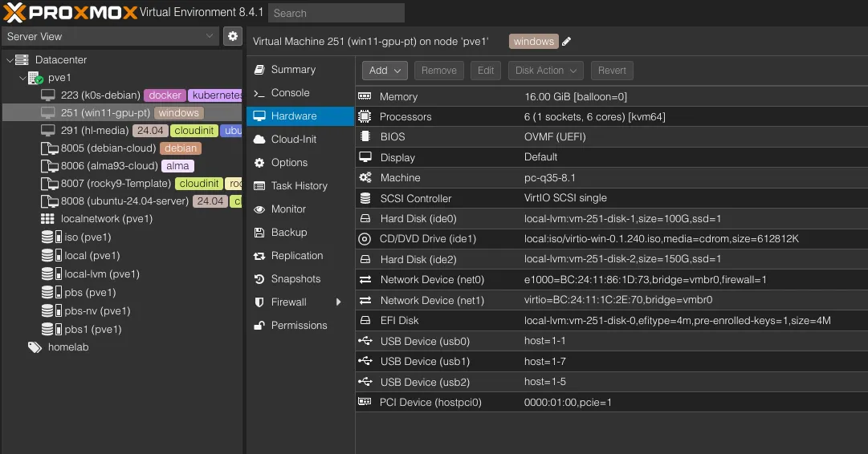Switch to the Console tab
This screenshot has width=868, height=454.
pos(290,93)
